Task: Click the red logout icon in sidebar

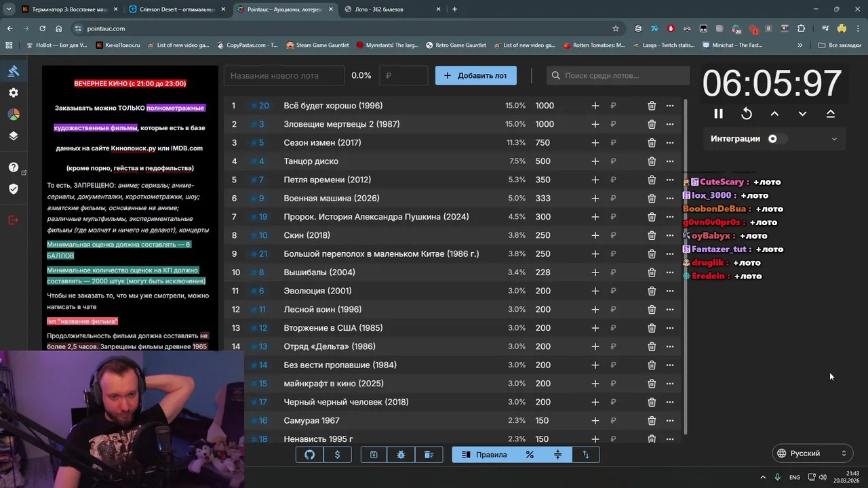Action: (x=14, y=220)
